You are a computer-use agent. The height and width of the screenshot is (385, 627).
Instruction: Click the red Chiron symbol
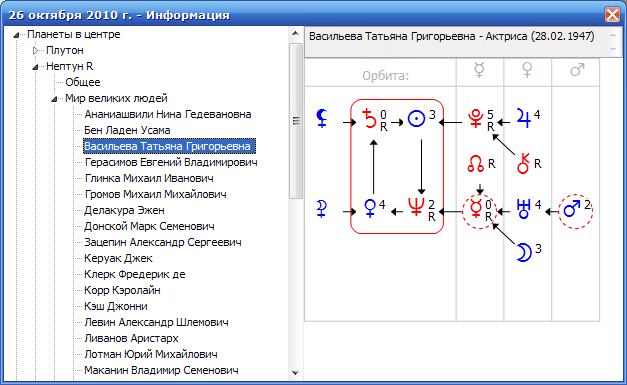click(x=523, y=164)
